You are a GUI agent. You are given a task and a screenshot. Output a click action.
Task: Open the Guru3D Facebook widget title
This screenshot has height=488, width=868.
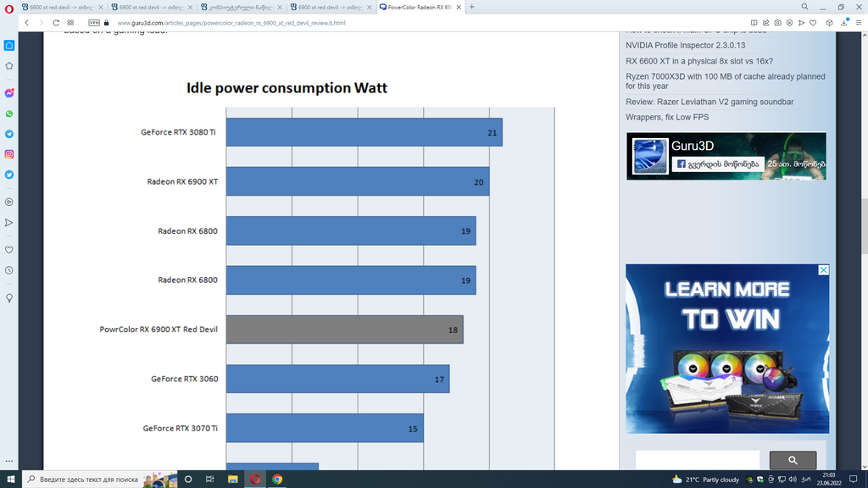coord(693,146)
